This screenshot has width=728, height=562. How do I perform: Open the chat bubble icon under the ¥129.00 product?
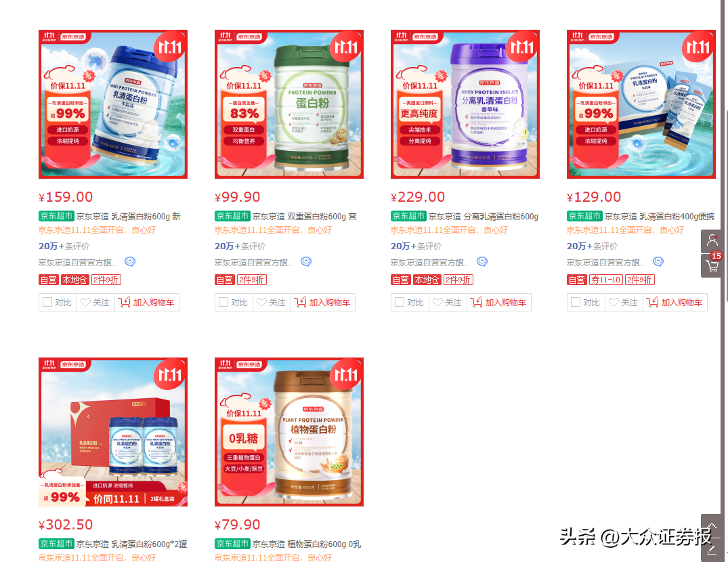click(x=658, y=262)
